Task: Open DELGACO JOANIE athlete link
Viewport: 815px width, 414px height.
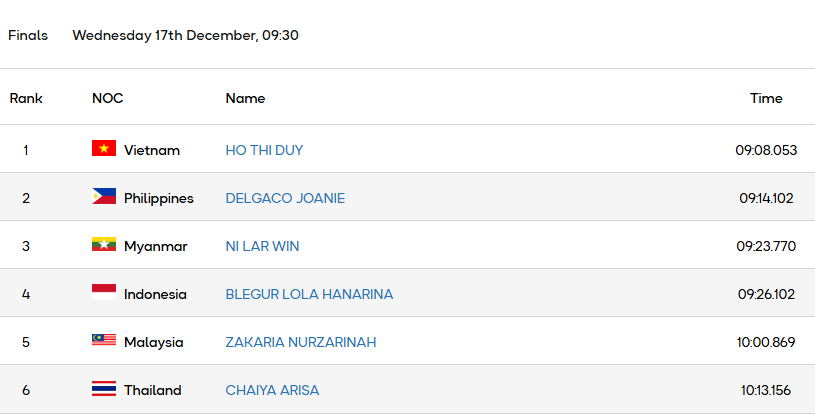Action: click(x=285, y=198)
